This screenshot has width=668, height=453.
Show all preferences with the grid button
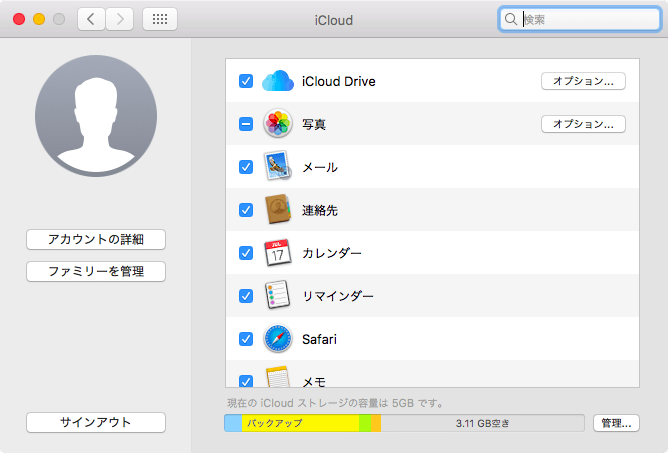click(160, 19)
